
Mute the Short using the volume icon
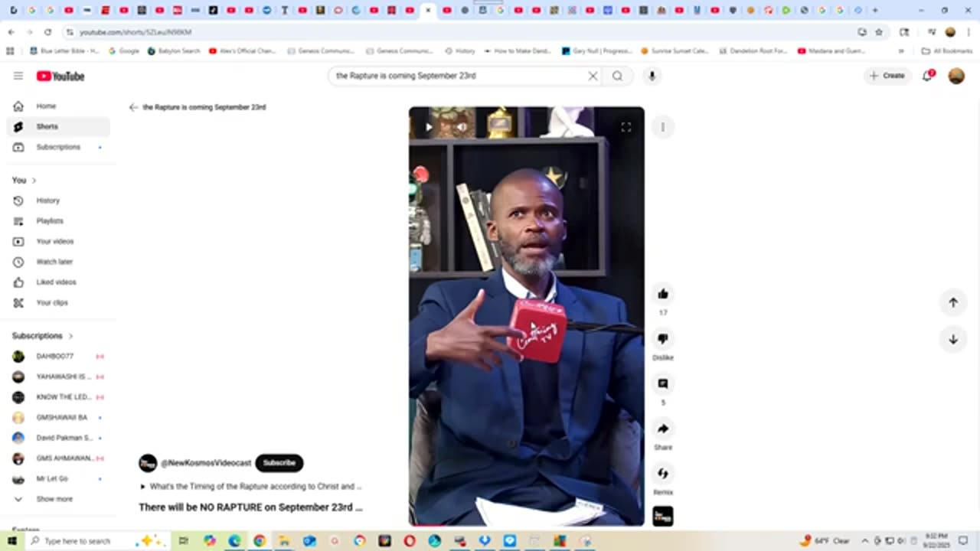pyautogui.click(x=461, y=127)
